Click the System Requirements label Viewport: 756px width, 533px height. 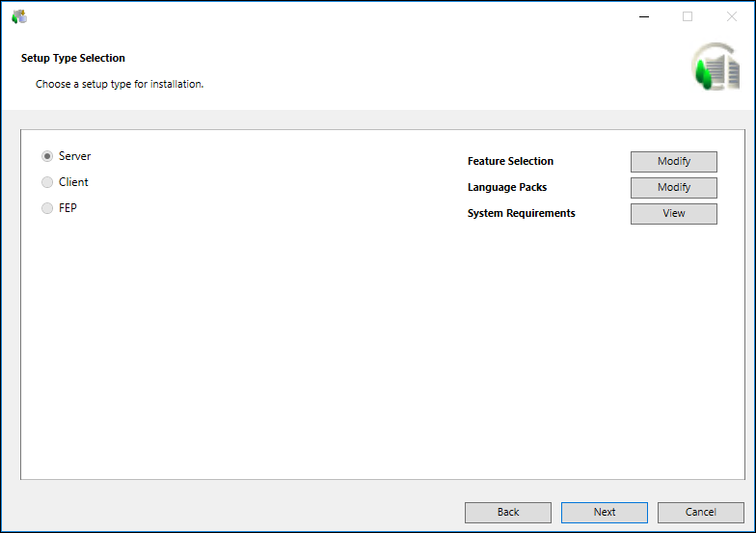(521, 214)
